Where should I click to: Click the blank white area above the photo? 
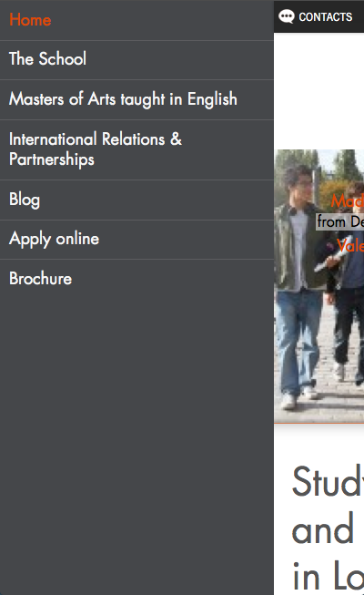(318, 91)
